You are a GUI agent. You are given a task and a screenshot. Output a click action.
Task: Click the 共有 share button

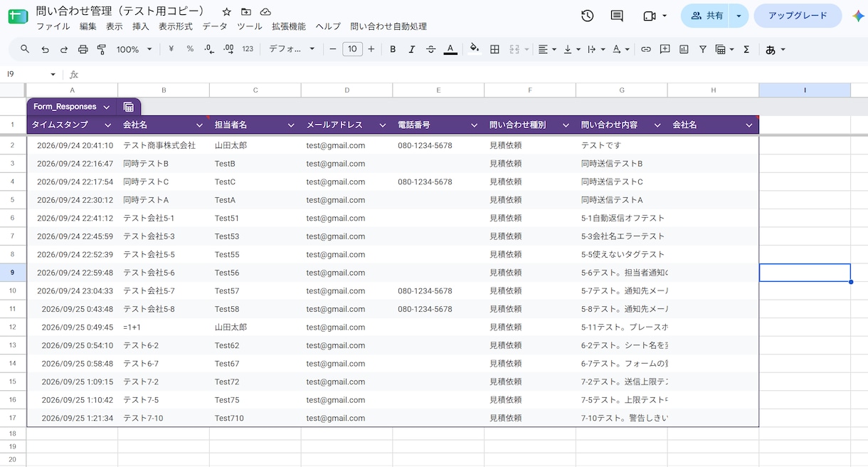coord(706,16)
